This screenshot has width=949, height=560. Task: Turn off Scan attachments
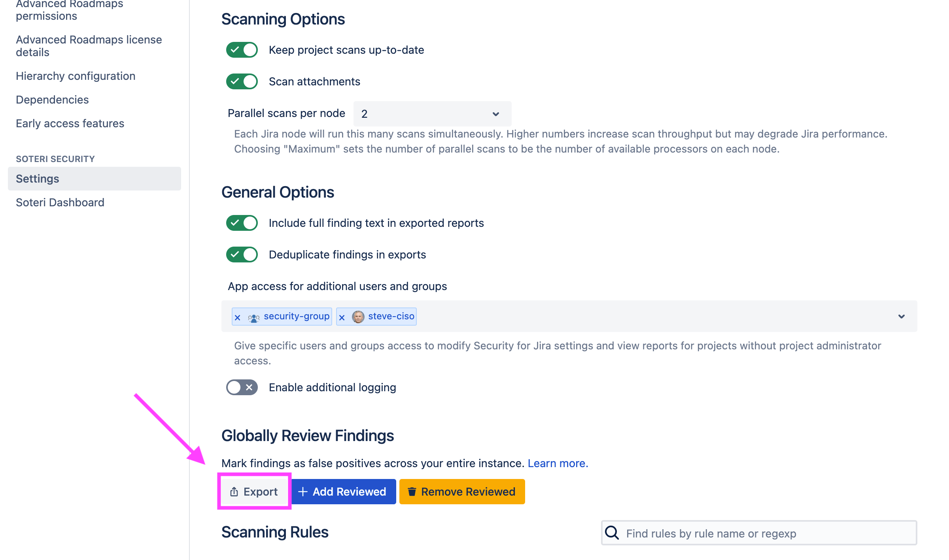242,81
